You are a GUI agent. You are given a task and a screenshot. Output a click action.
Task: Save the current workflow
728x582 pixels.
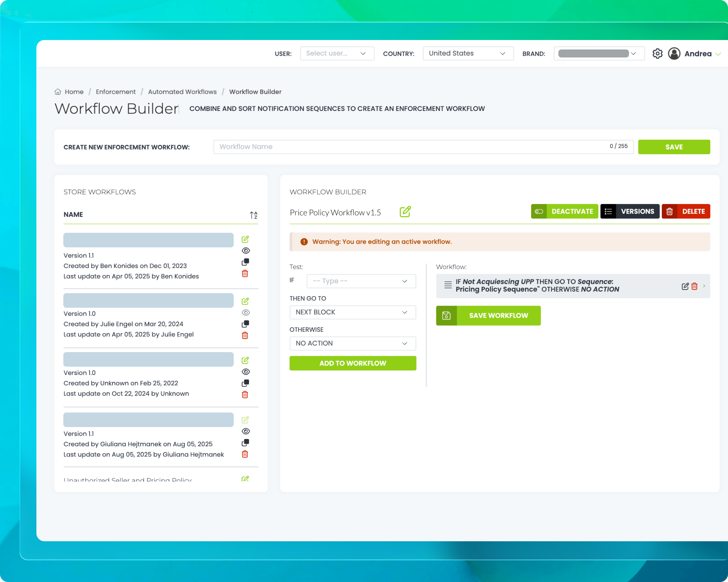[x=488, y=315]
